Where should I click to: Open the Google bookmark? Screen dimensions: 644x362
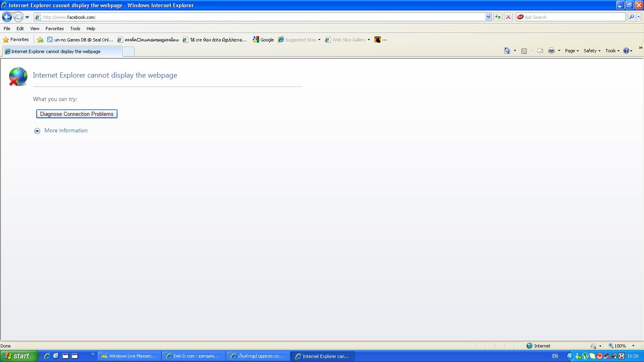[263, 39]
